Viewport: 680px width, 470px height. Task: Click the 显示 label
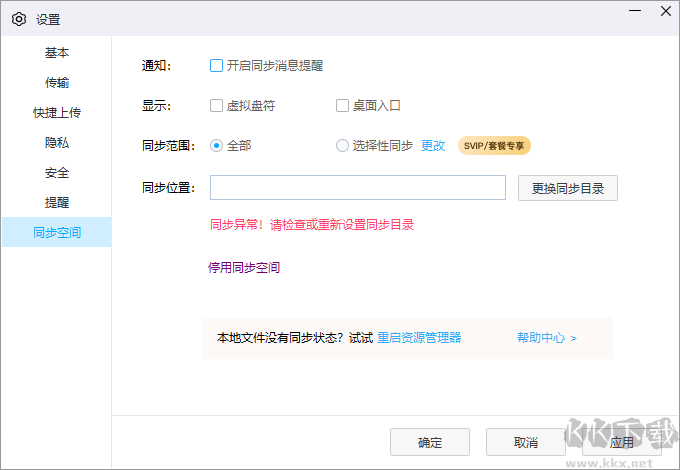(x=157, y=106)
